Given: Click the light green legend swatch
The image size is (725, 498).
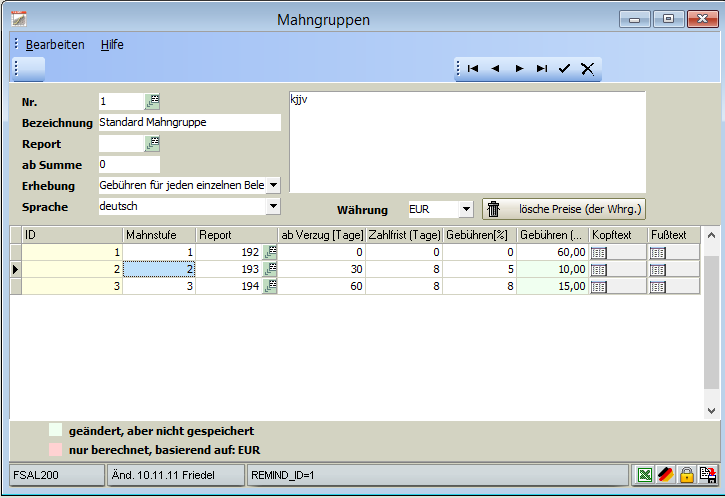Looking at the screenshot, I should click(55, 430).
